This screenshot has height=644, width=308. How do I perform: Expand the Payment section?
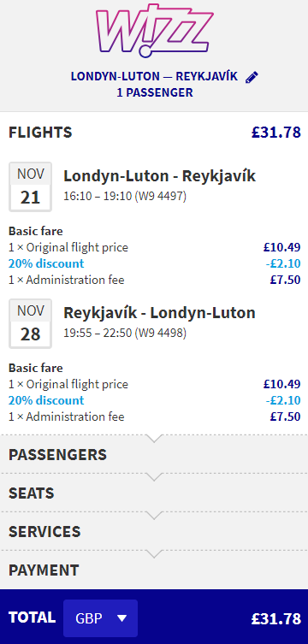pyautogui.click(x=154, y=570)
